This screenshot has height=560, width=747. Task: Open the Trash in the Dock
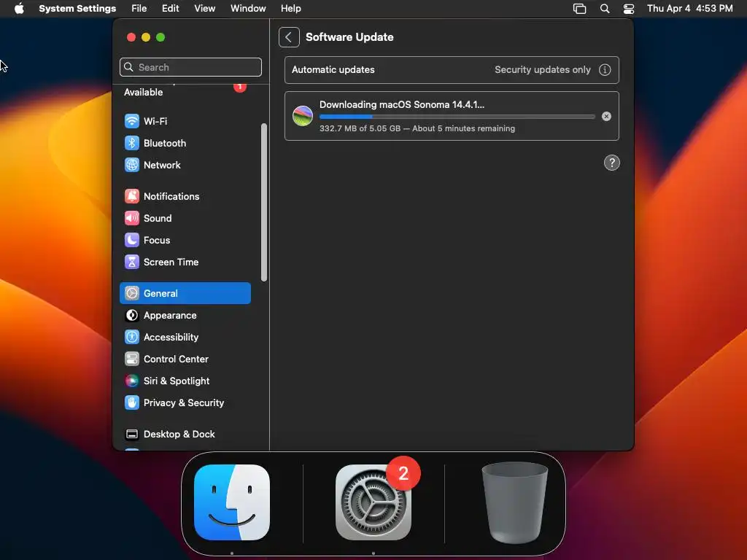[x=514, y=502]
